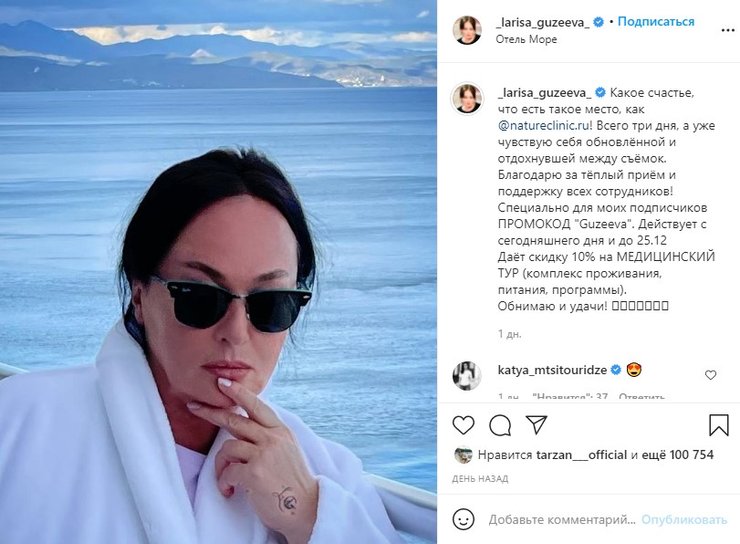The image size is (740, 544).
Task: Save post with bookmark icon
Action: click(718, 425)
